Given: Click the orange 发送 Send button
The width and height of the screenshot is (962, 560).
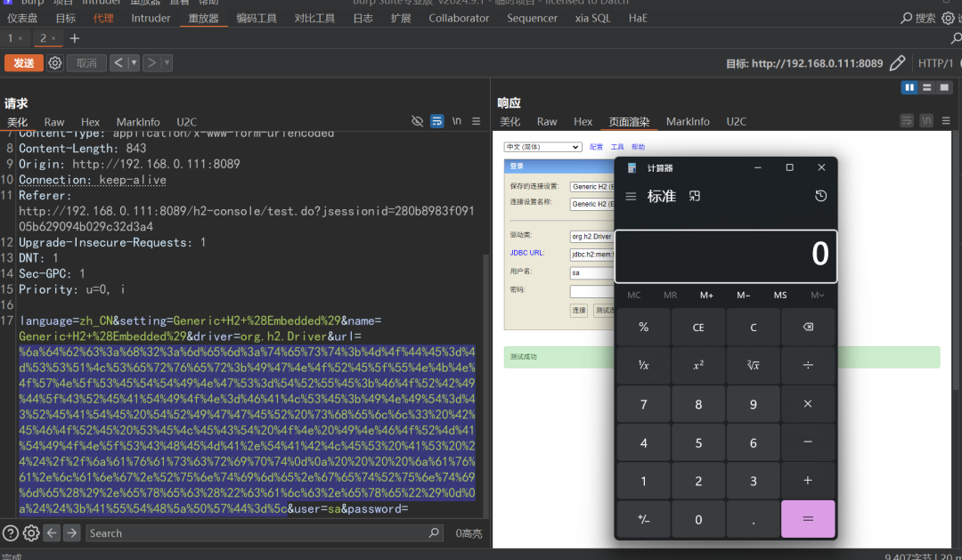Looking at the screenshot, I should [24, 62].
